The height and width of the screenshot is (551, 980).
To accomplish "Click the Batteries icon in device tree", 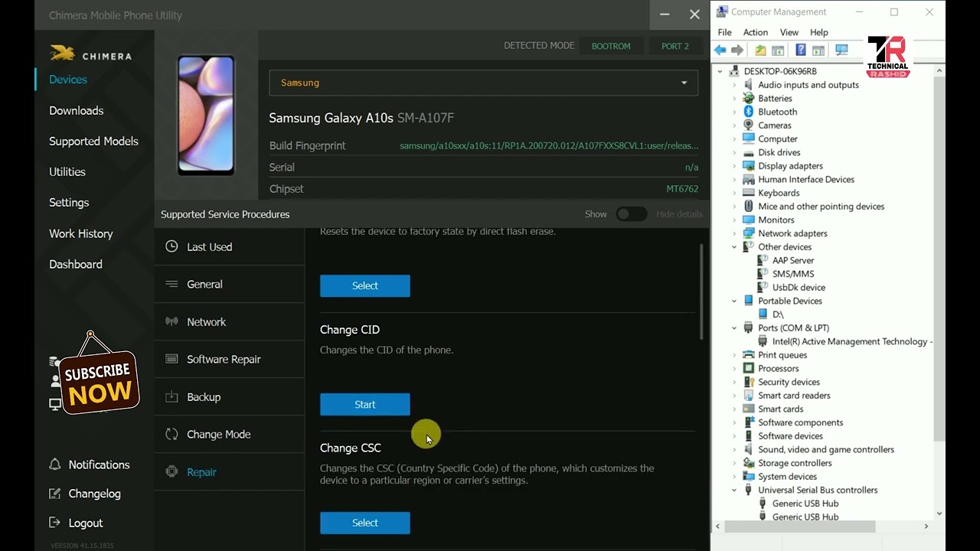I will tap(749, 98).
